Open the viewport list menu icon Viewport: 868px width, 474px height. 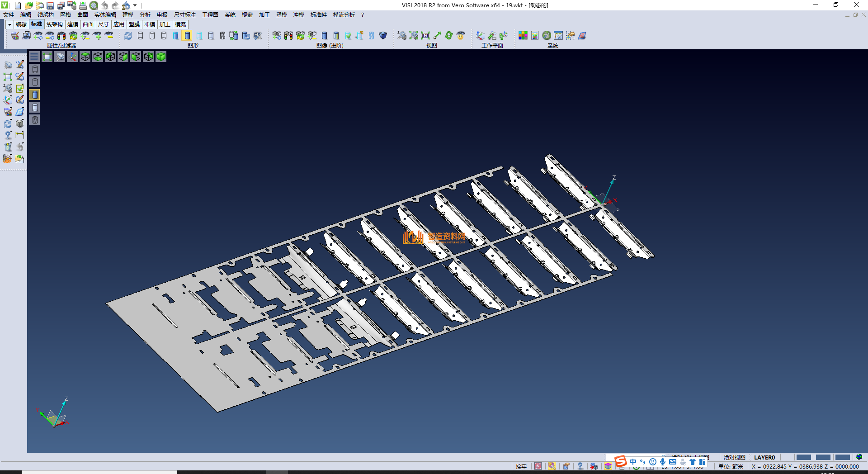point(34,57)
